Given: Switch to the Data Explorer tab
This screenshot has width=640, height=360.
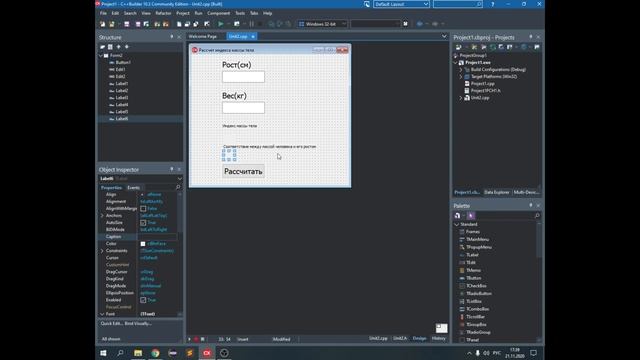Looking at the screenshot, I should pos(497,192).
